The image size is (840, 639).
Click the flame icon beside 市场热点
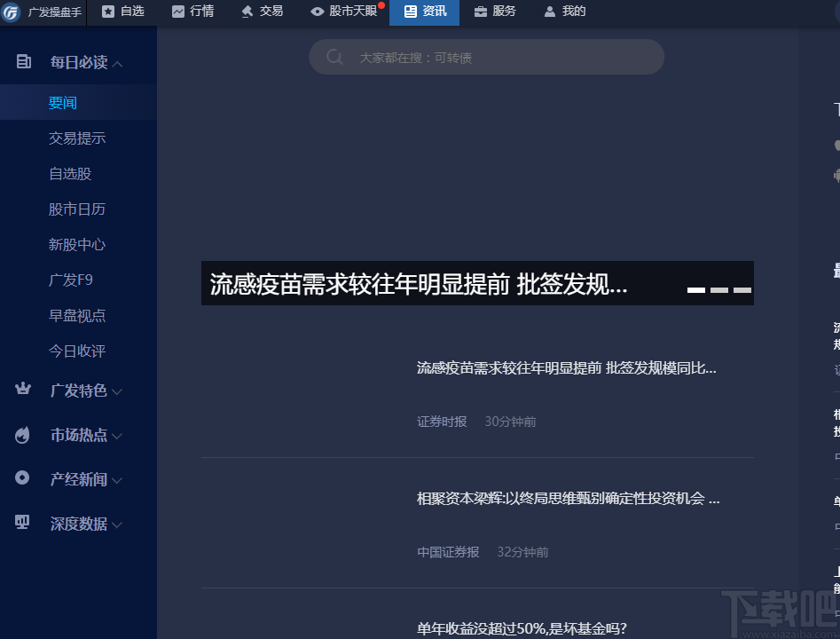coord(21,435)
